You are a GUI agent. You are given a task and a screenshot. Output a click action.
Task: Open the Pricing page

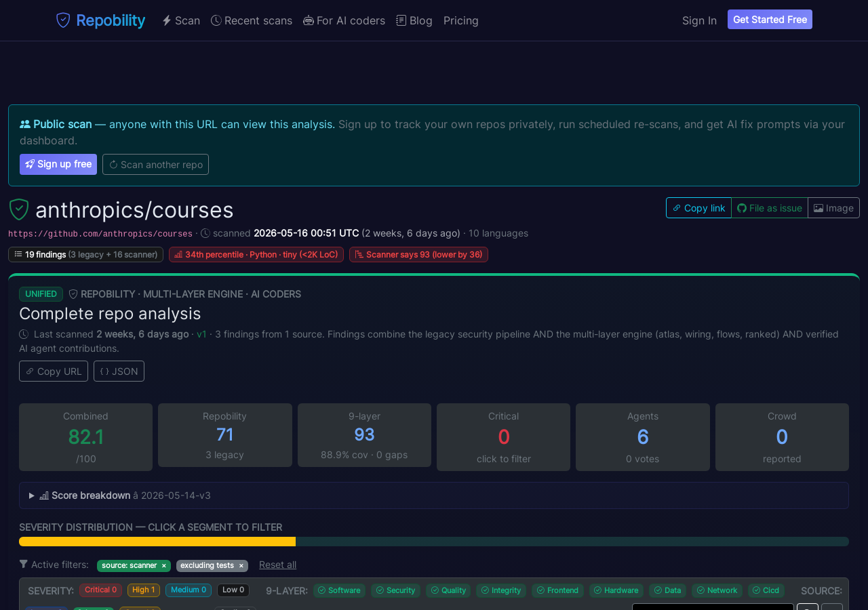[461, 20]
